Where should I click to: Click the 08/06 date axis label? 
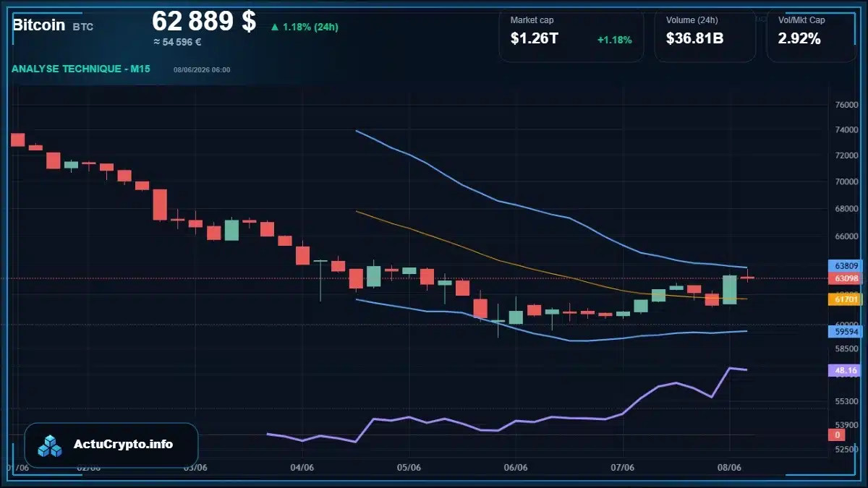(x=729, y=468)
